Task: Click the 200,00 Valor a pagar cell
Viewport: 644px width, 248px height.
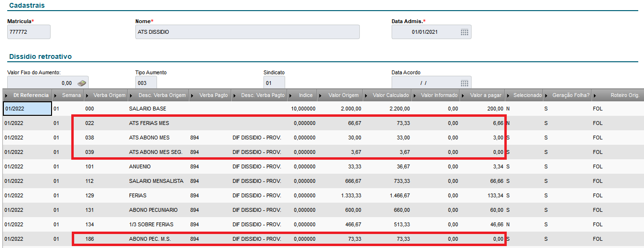Action: coord(496,109)
